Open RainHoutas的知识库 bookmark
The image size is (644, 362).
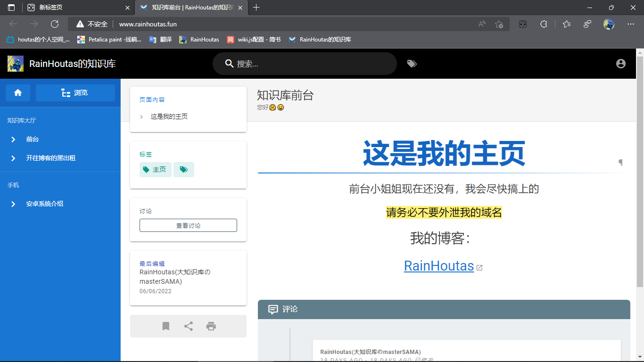click(x=320, y=40)
